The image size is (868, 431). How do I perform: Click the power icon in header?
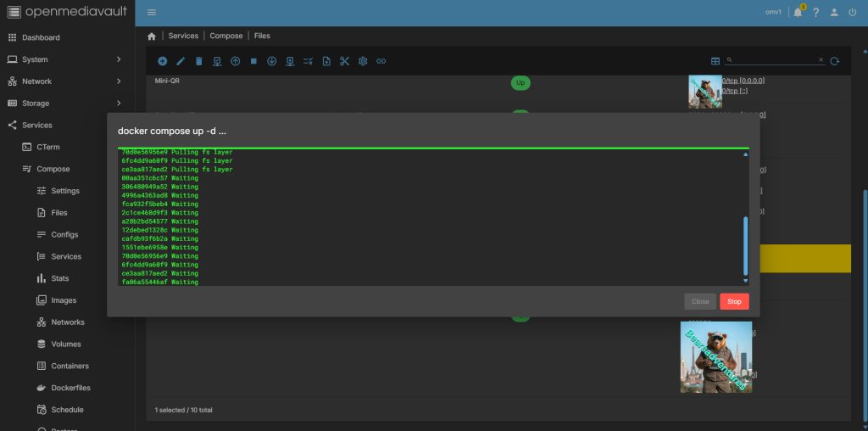tap(853, 13)
